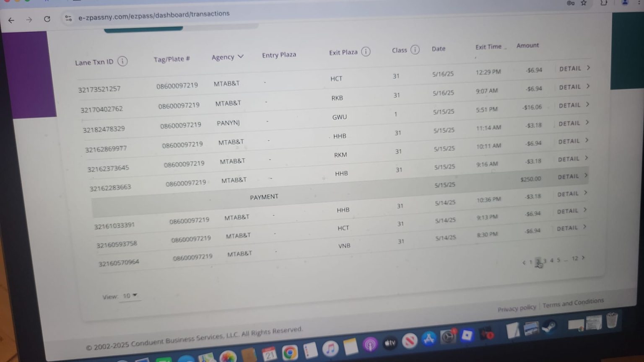Open Google Chrome from the Dock
This screenshot has height=362, width=644.
[x=290, y=352]
